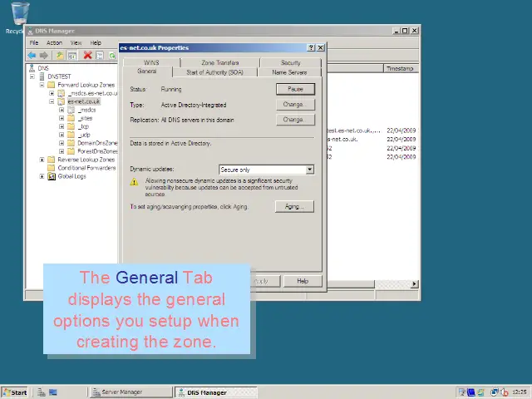Collapse the es-net.co.uk zone node
Screen dimensions: 532x399
(x=52, y=101)
